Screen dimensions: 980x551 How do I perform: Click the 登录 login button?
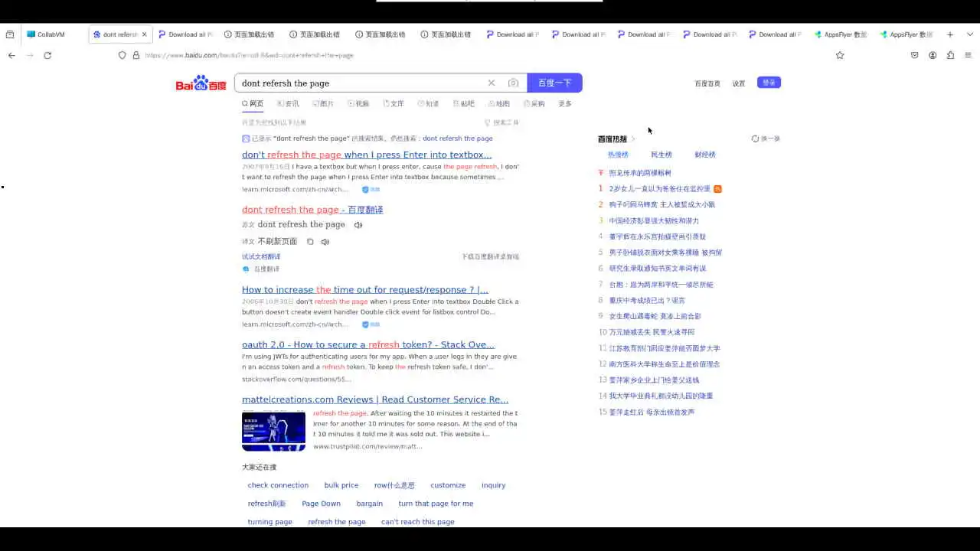click(x=769, y=83)
